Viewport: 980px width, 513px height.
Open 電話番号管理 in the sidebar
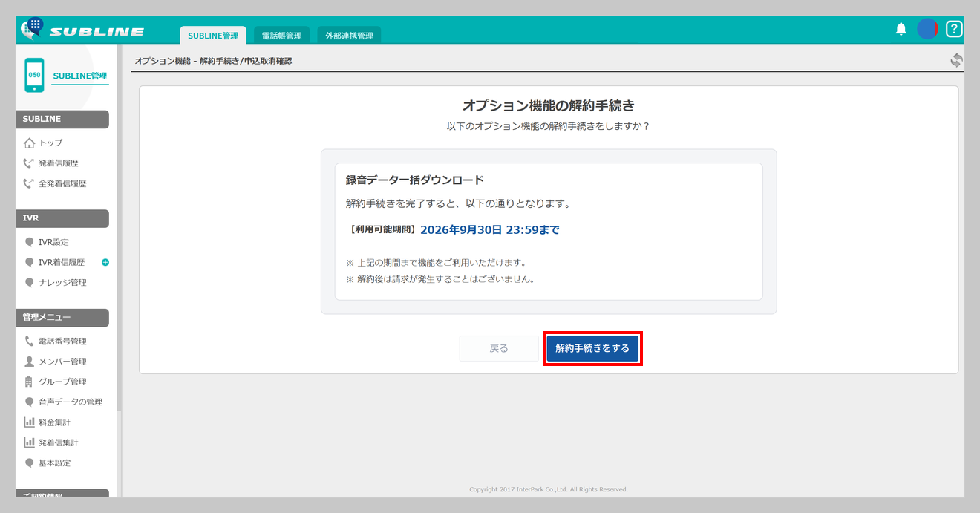(x=62, y=342)
